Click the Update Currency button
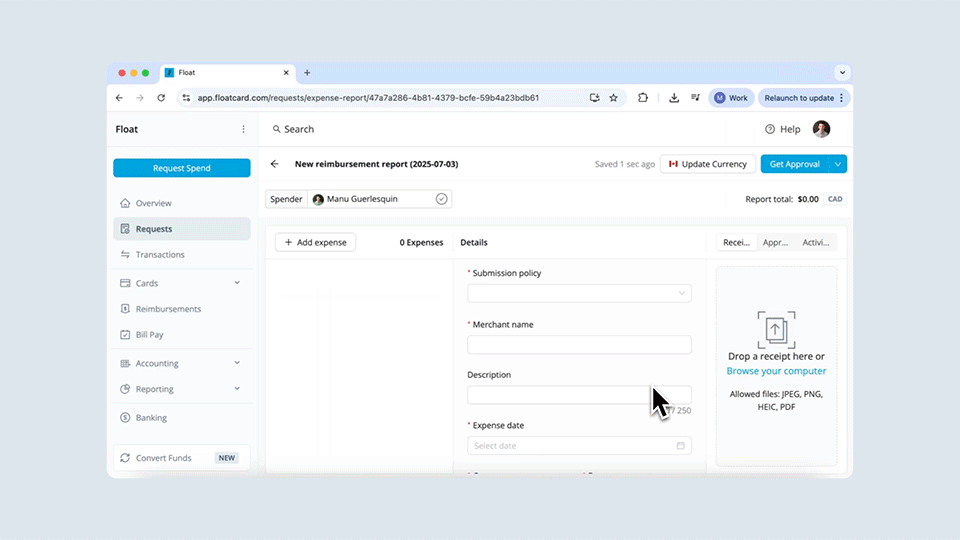This screenshot has height=540, width=960. 708,164
